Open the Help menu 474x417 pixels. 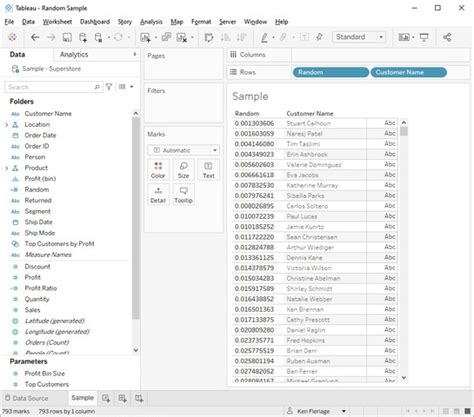(282, 22)
